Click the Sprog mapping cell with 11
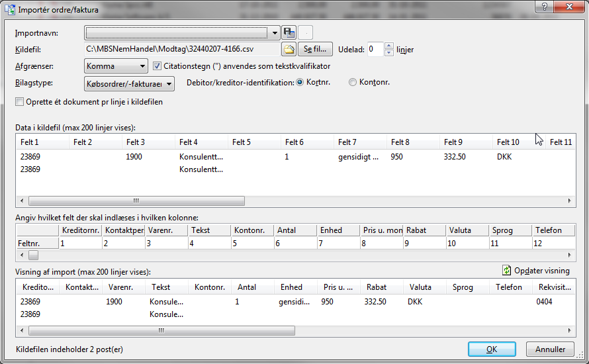 click(x=510, y=244)
